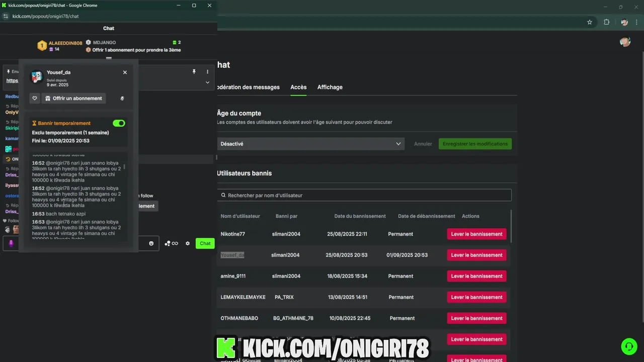Image resolution: width=644 pixels, height=362 pixels.
Task: Click LEMAYKELEMAYKE username in banned list
Action: coord(243,297)
